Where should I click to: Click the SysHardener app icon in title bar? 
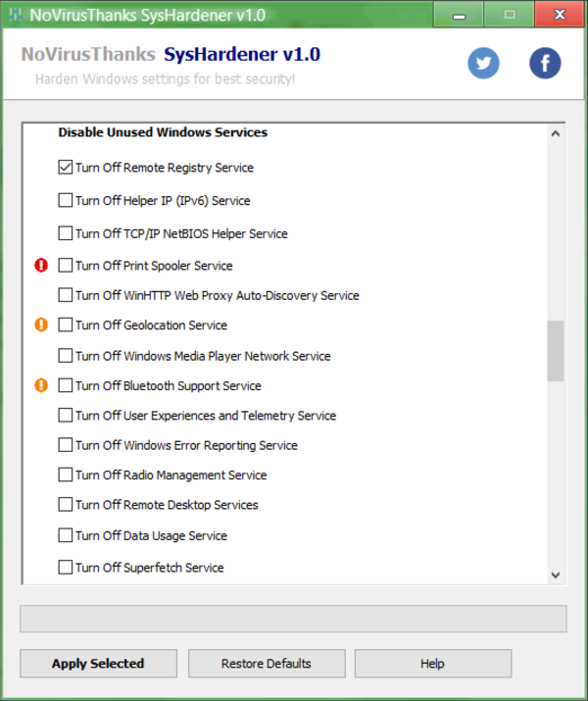click(16, 15)
